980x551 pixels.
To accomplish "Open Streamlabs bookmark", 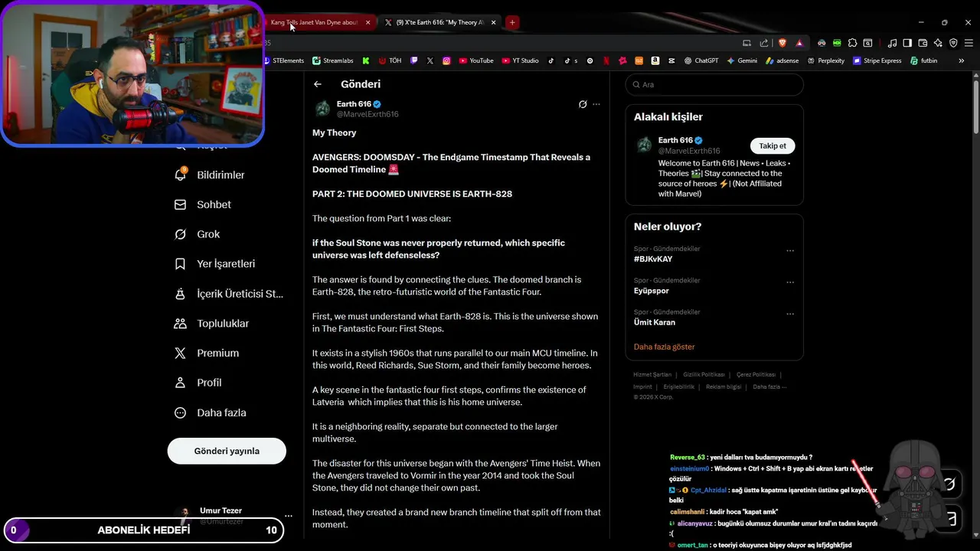I will (332, 60).
